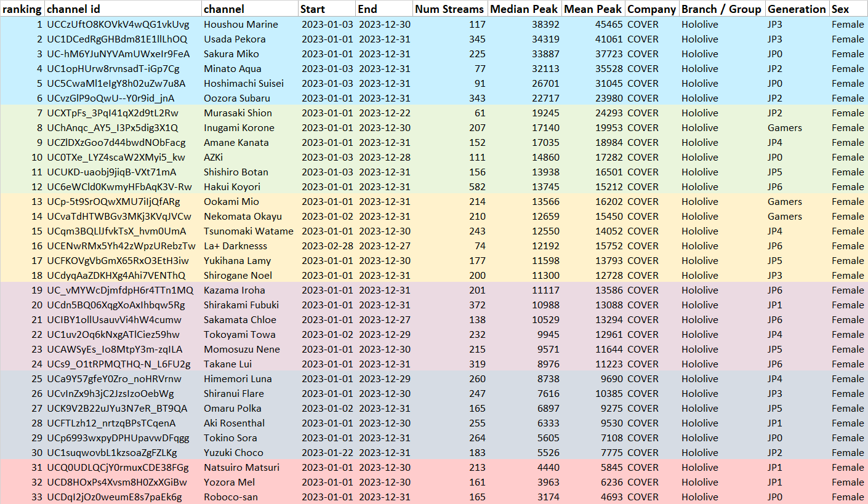Screen dimensions: 868x504
Task: Click the 'Minato Aqua' cell
Action: point(250,69)
